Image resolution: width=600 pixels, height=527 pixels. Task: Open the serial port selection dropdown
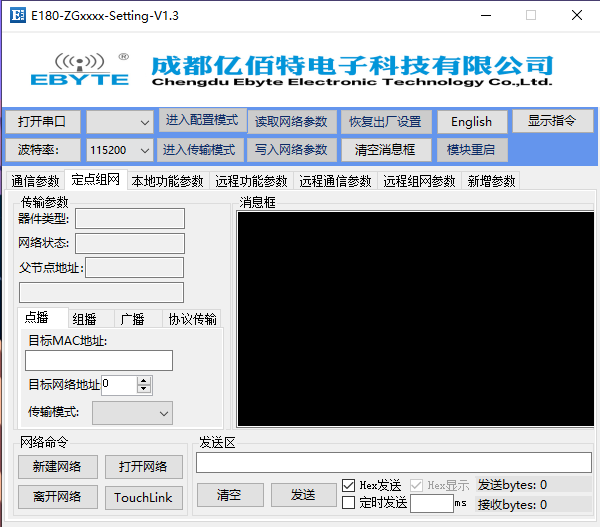tap(120, 122)
